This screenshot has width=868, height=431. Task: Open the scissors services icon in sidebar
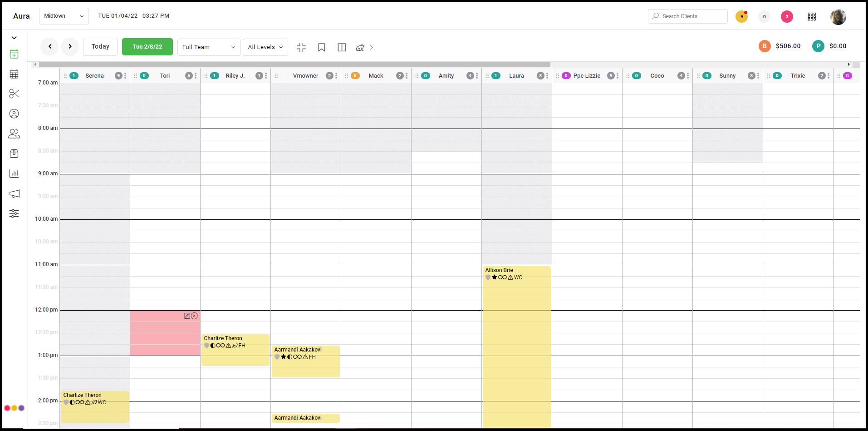pyautogui.click(x=14, y=94)
